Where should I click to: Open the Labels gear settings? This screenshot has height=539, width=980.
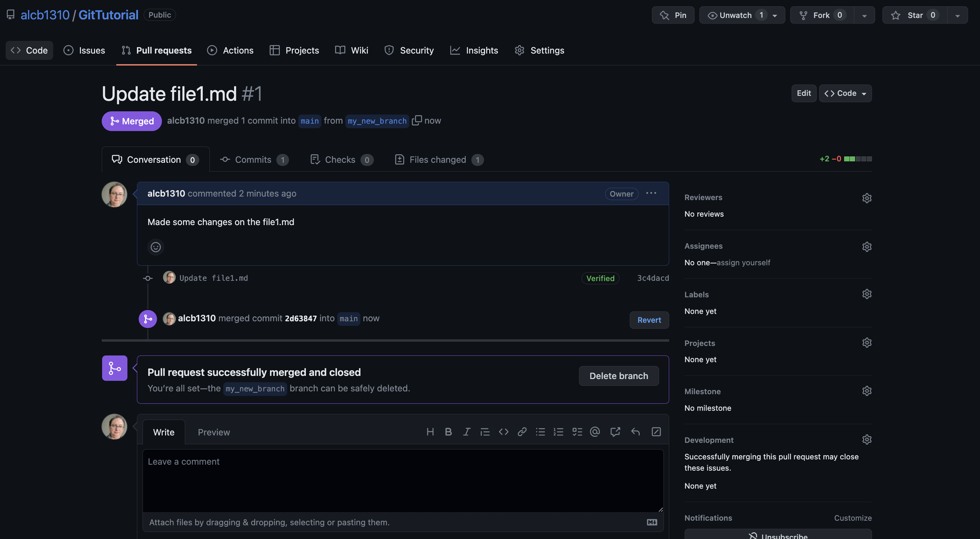(867, 294)
